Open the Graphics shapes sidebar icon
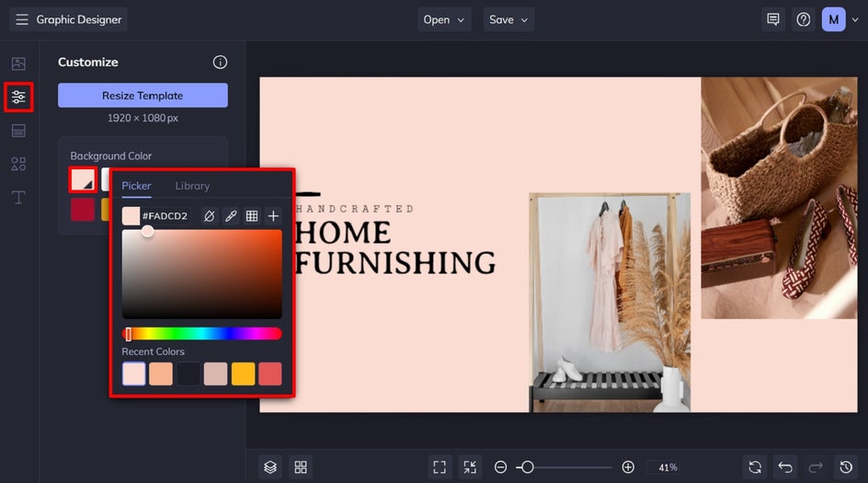868x483 pixels. point(18,164)
